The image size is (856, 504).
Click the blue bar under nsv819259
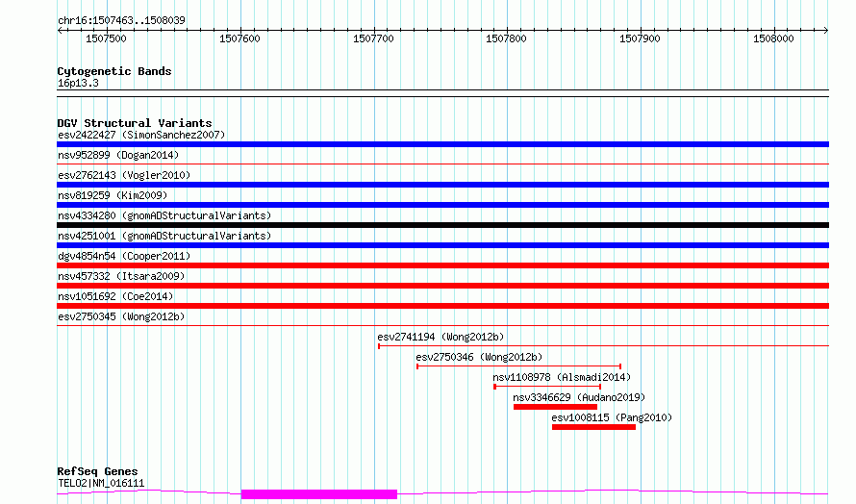442,205
